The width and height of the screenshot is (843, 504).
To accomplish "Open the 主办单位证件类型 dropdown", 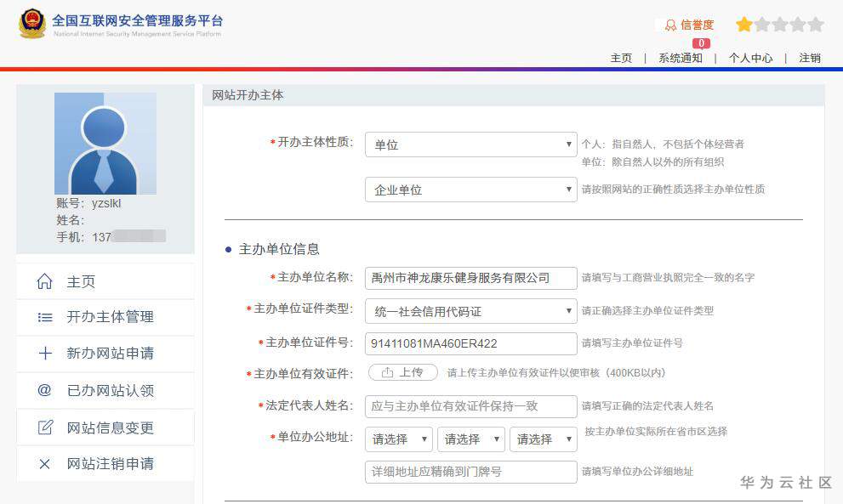I will pyautogui.click(x=471, y=311).
